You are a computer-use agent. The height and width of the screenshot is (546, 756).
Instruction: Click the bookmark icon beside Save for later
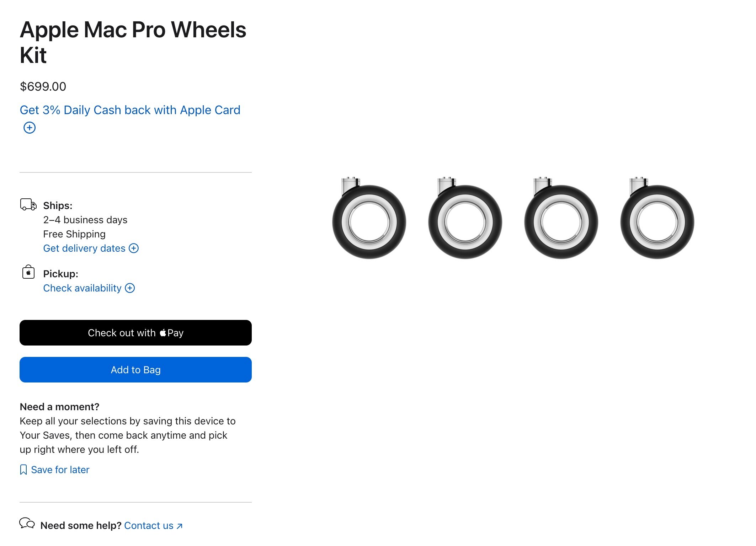point(23,470)
